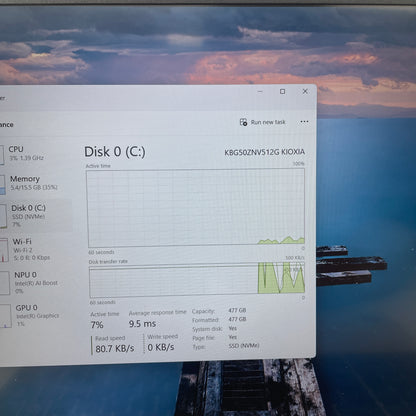Open the three-dots more options menu
Viewport: 416px width, 416px height.
click(x=304, y=122)
